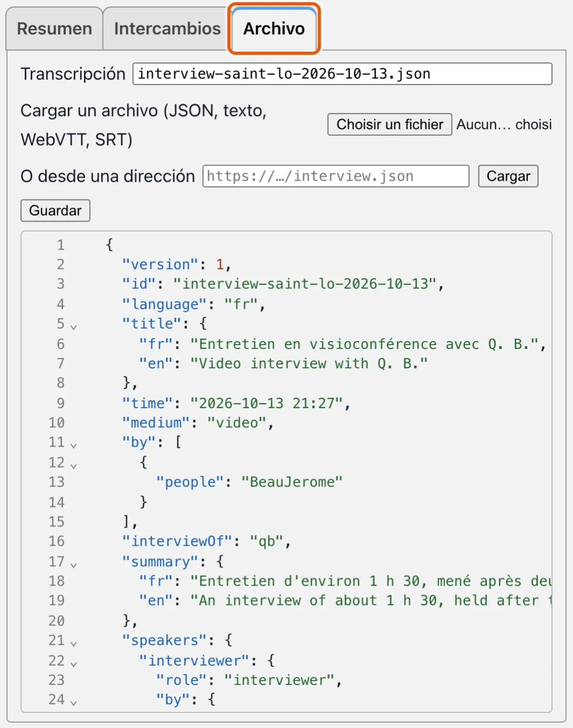Focus the URL address input field
Viewport: 573px width, 728px height.
point(336,176)
